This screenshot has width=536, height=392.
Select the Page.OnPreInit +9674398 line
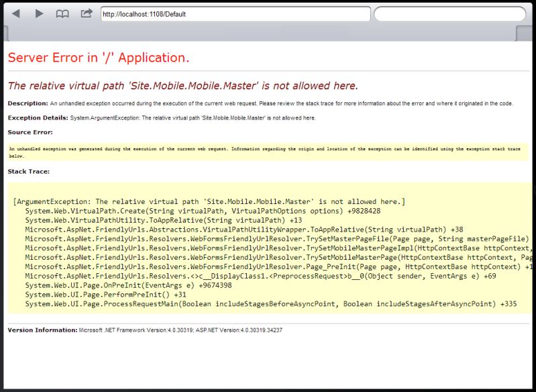tap(128, 285)
